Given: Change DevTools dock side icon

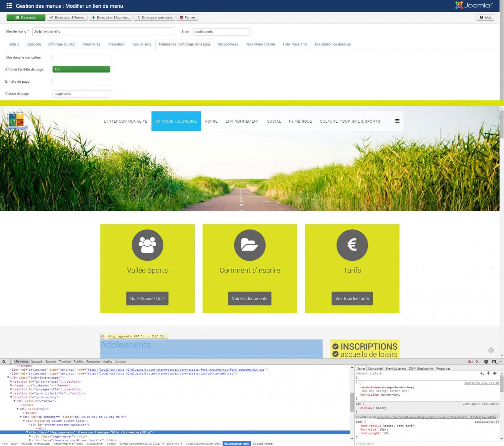Looking at the screenshot, I should click(x=494, y=362).
